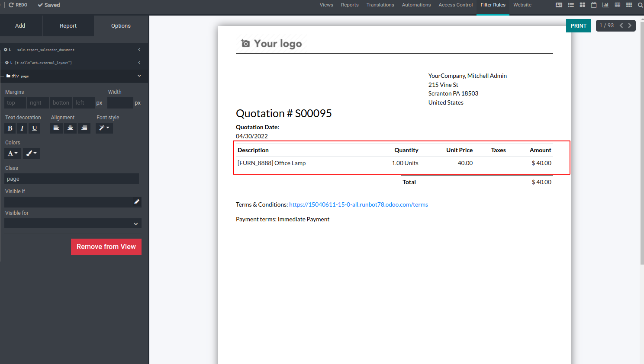Click the Payment terms line

click(x=283, y=220)
